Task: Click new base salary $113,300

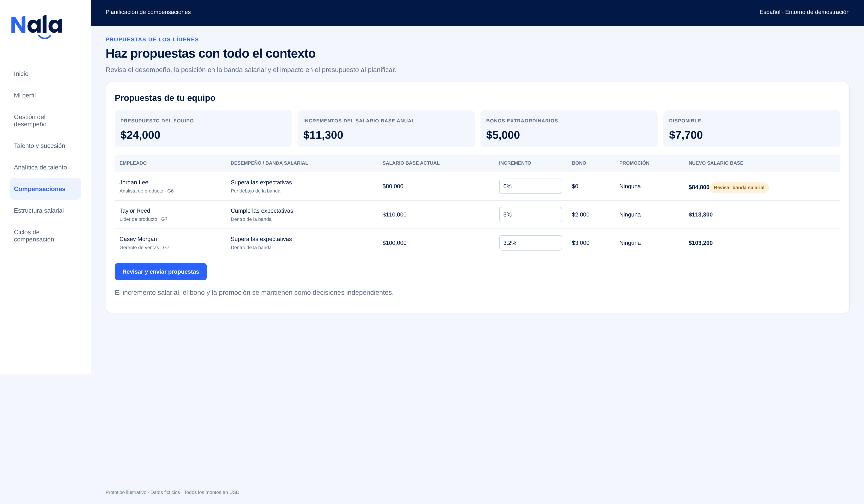Action: point(701,215)
